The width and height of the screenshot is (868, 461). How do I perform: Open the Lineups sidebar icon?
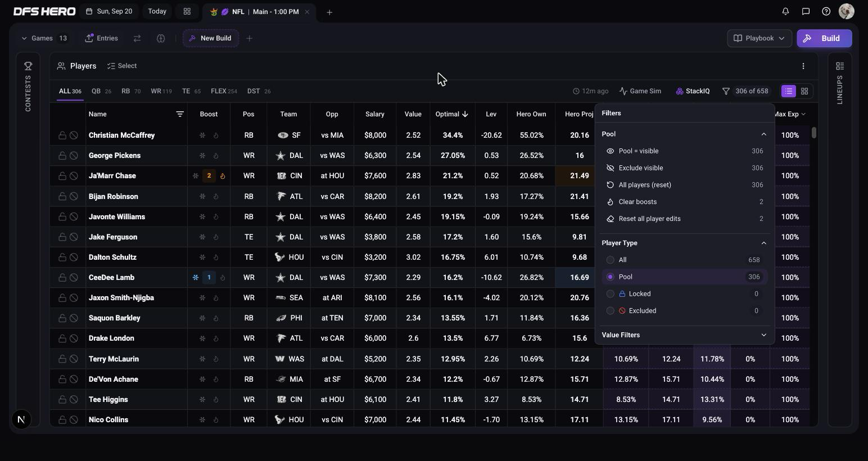pyautogui.click(x=840, y=66)
